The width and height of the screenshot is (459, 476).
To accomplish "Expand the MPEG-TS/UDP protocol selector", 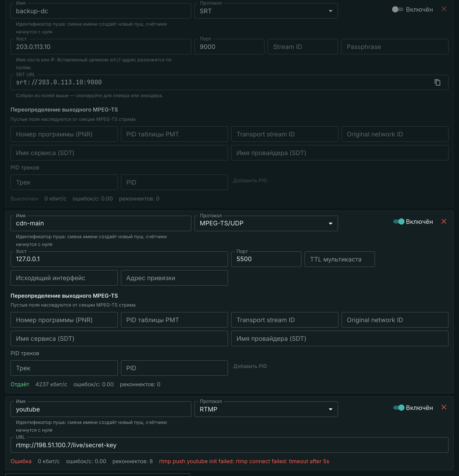I will click(266, 223).
